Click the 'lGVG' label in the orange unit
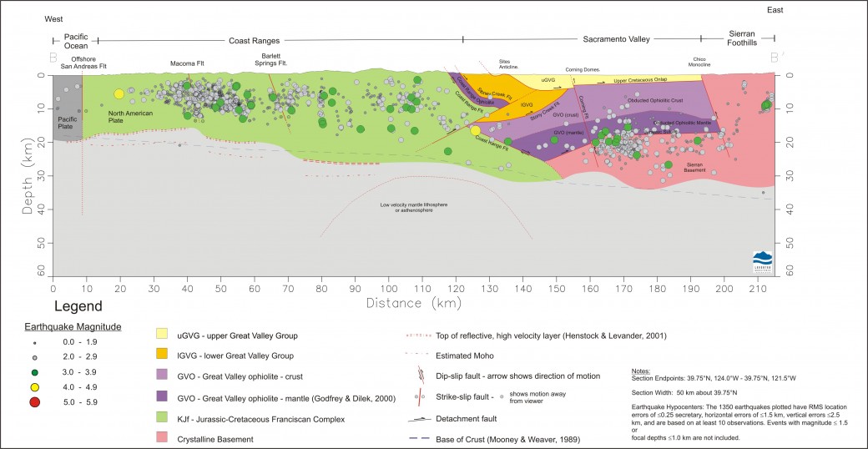Screen dimensions: 868x449 pos(527,104)
